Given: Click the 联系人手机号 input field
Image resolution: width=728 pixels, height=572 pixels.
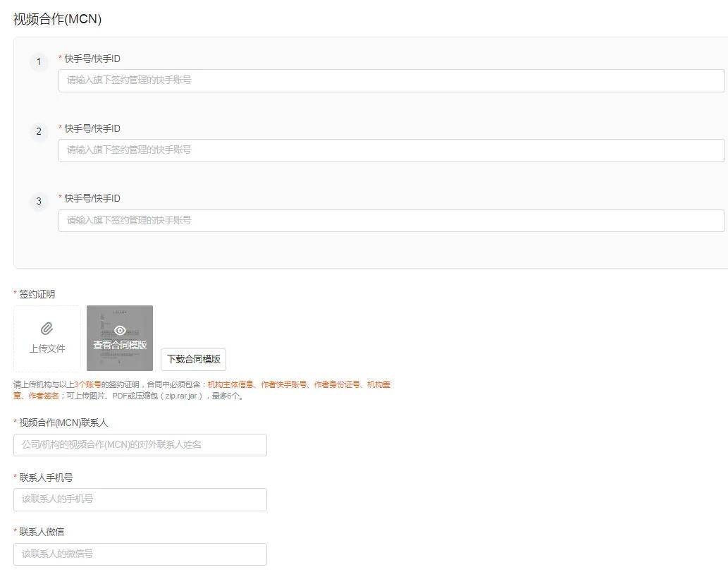Looking at the screenshot, I should [140, 499].
